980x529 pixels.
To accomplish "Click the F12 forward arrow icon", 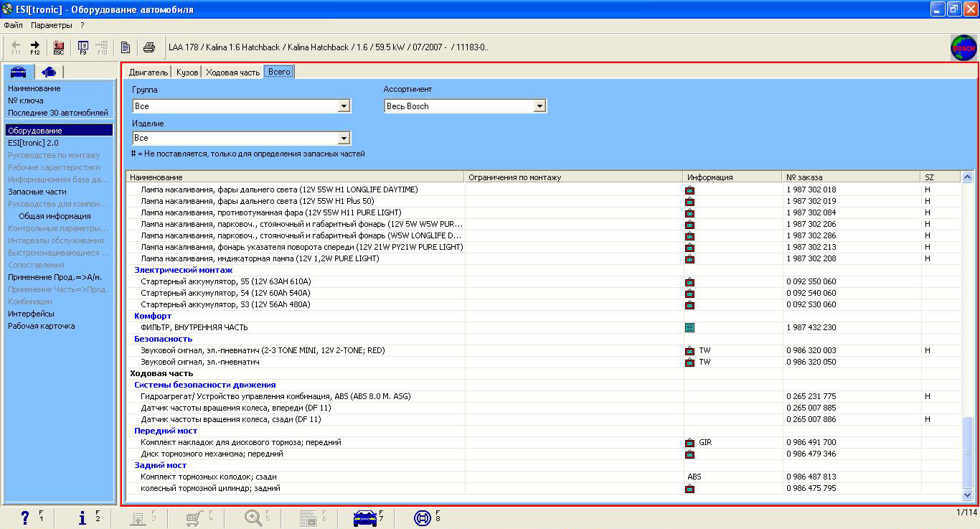I will click(34, 47).
